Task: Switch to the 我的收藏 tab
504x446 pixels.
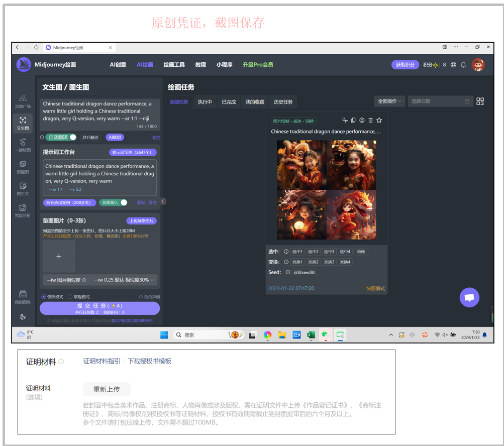Action: coord(255,102)
